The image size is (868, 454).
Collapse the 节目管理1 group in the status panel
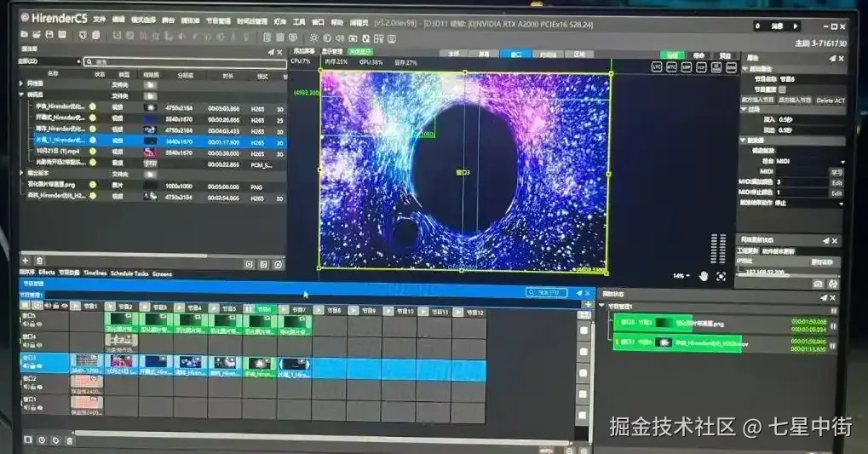pos(601,306)
